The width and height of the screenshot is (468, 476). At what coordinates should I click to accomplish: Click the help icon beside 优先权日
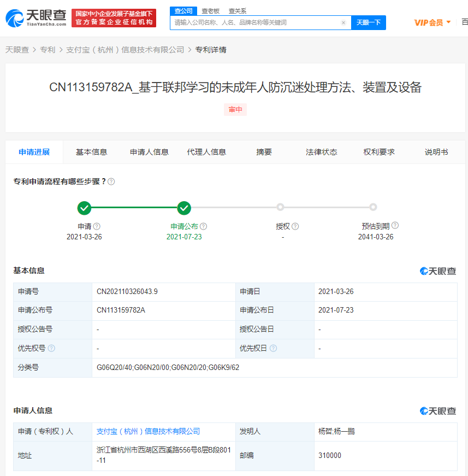pos(273,348)
